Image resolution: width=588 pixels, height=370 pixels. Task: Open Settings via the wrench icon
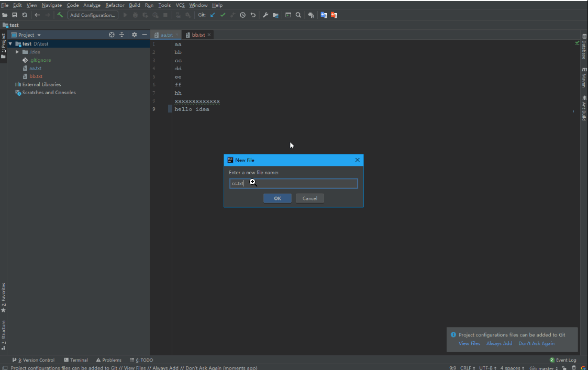coord(265,15)
